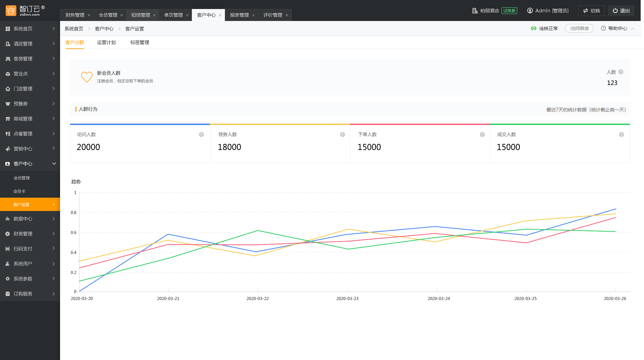Click the 酒店管理 hotel icon in sidebar
The width and height of the screenshot is (644, 360).
[x=8, y=44]
